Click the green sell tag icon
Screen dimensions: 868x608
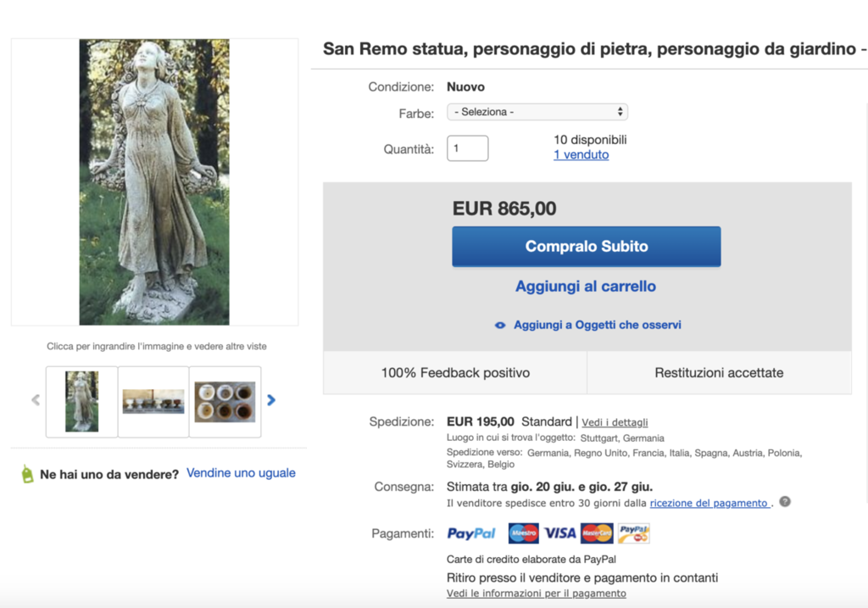point(27,474)
